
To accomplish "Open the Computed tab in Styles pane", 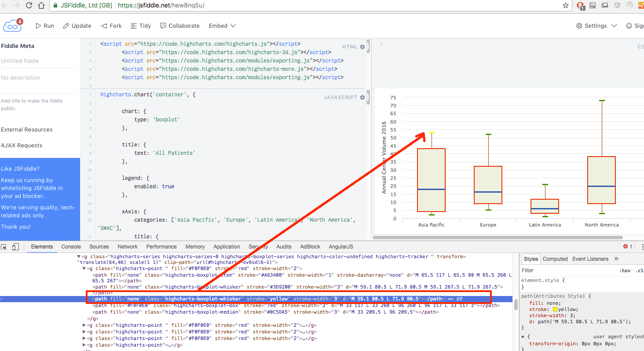I will click(555, 259).
